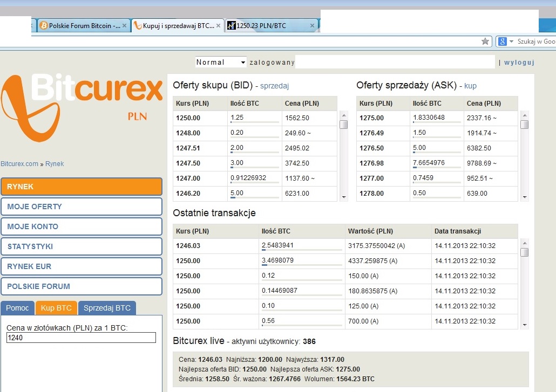Open Bitcurex.com breadcrumb link
556x392 pixels.
tap(19, 163)
